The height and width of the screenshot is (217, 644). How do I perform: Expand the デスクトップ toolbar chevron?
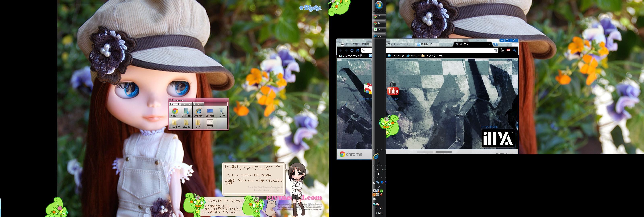click(x=379, y=174)
